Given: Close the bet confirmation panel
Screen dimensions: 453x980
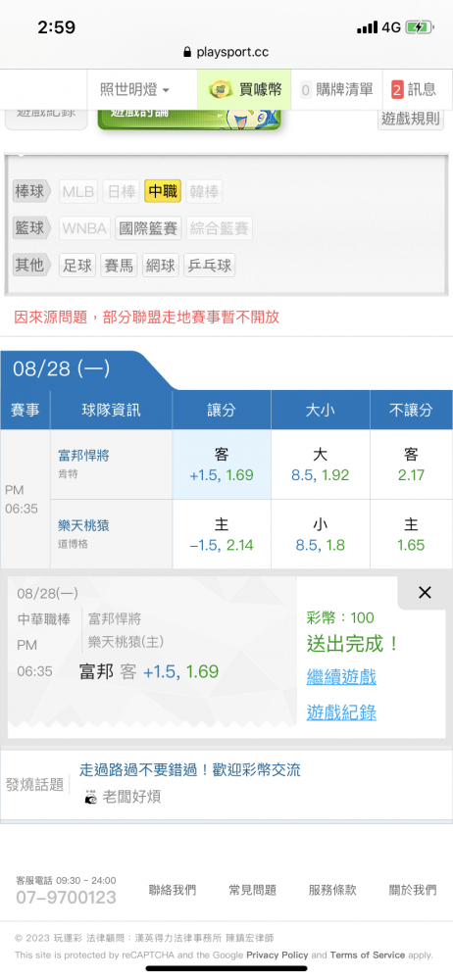Looking at the screenshot, I should [425, 593].
